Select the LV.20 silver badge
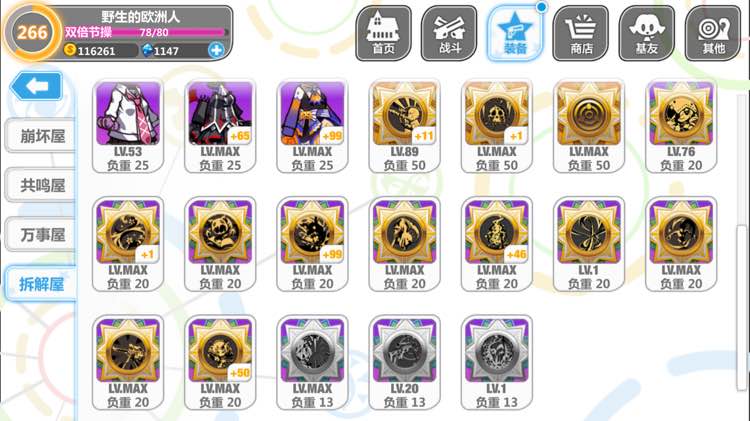Image resolution: width=750 pixels, height=421 pixels. pos(405,363)
